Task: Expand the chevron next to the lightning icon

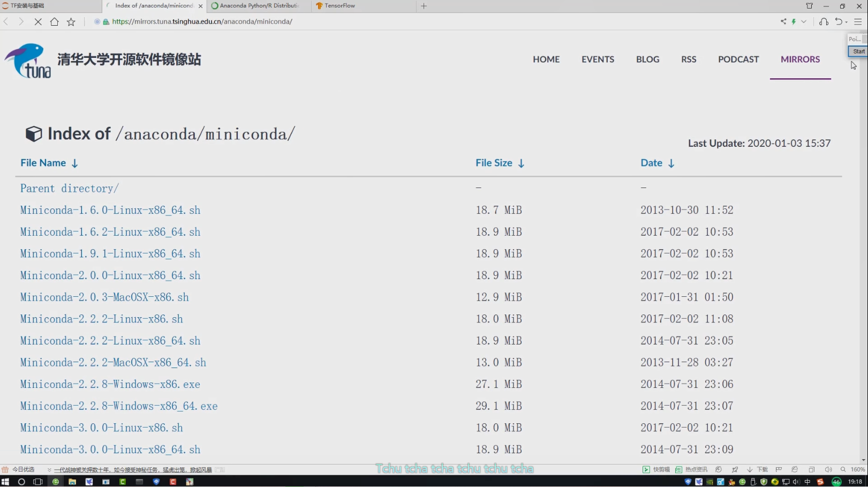Action: click(x=804, y=21)
